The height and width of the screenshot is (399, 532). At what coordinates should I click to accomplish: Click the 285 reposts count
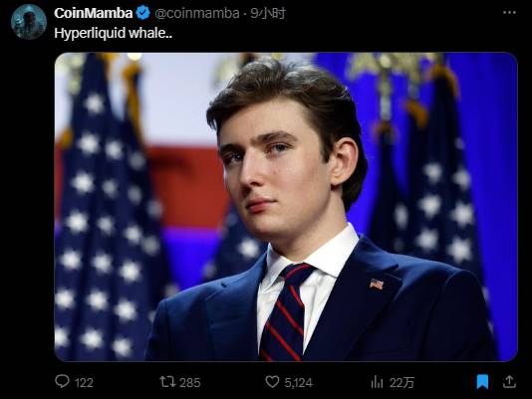[190, 383]
